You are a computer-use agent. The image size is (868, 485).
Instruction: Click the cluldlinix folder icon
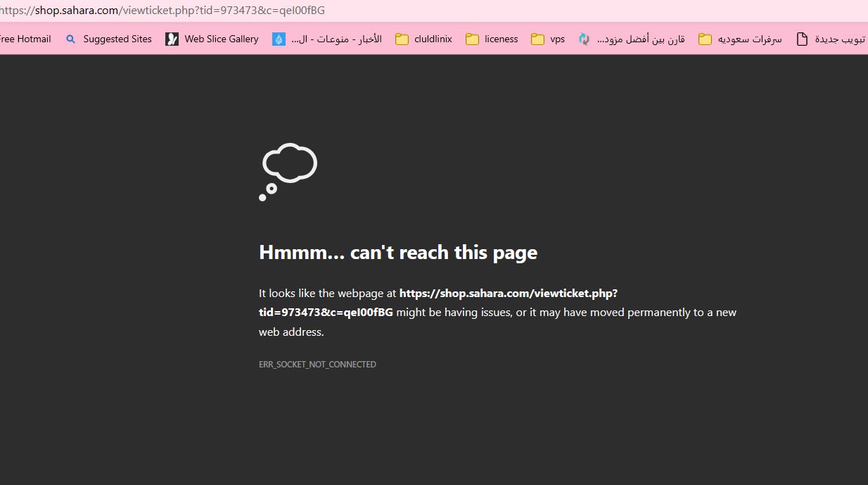click(x=402, y=39)
